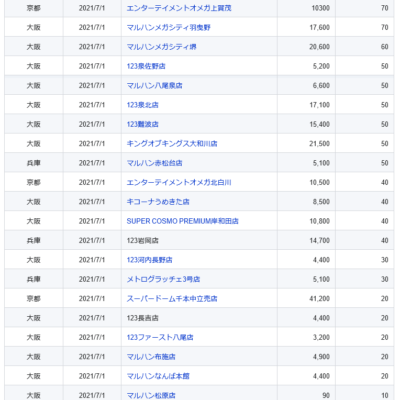Click 4,400 in 123河内長野店 row
Screen dimensions: 400x400
pyautogui.click(x=321, y=260)
